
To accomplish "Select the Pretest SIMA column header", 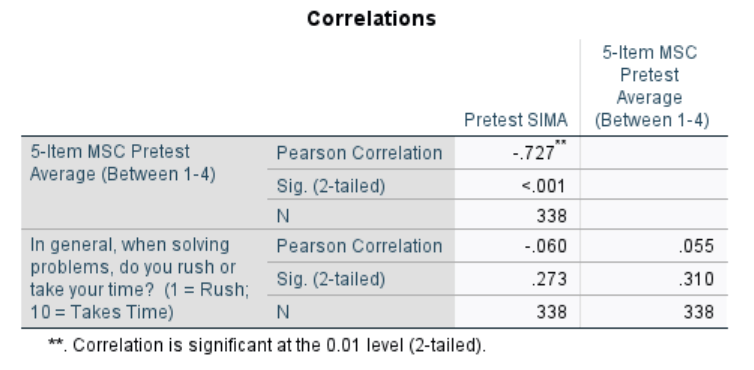I will tap(515, 120).
